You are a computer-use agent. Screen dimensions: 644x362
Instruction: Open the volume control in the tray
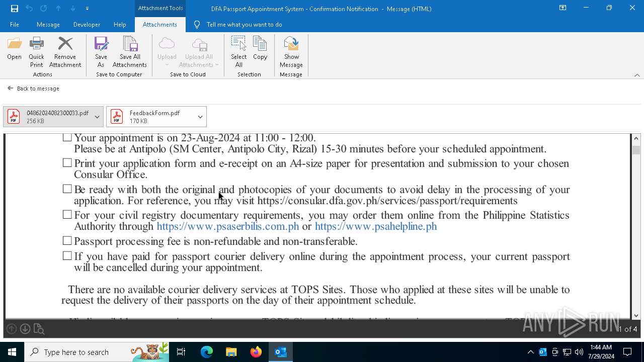579,352
